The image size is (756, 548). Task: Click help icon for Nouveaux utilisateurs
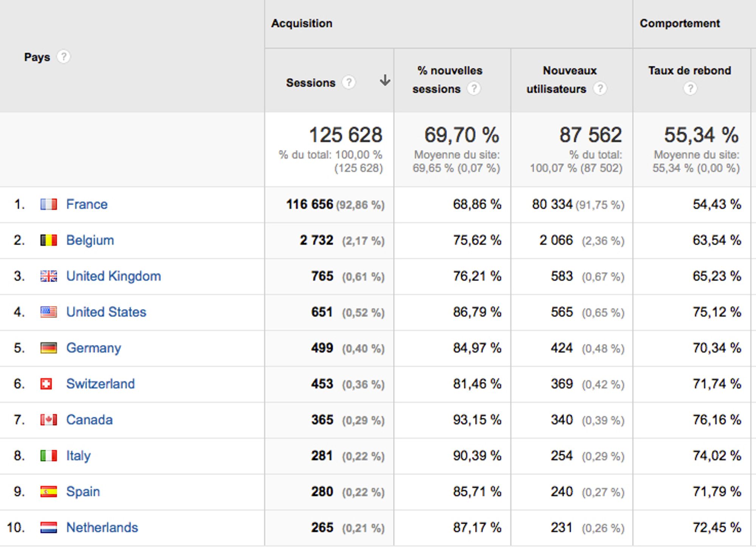pyautogui.click(x=600, y=89)
